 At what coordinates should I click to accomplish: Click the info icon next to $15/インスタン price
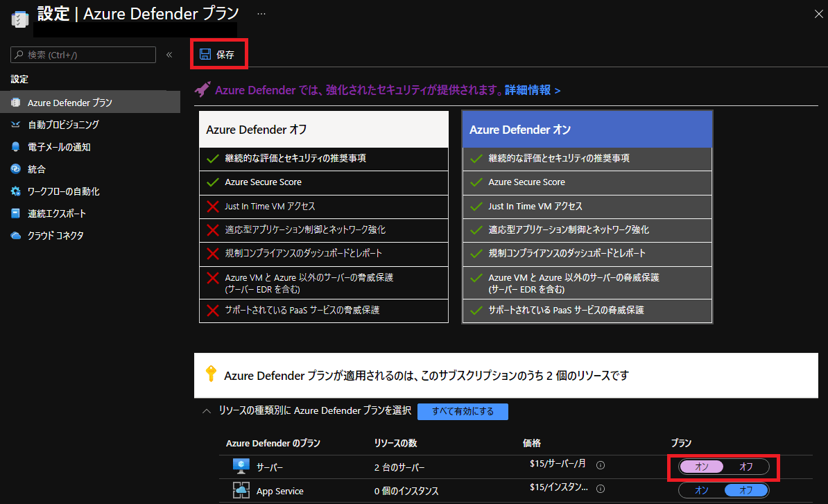click(x=601, y=489)
